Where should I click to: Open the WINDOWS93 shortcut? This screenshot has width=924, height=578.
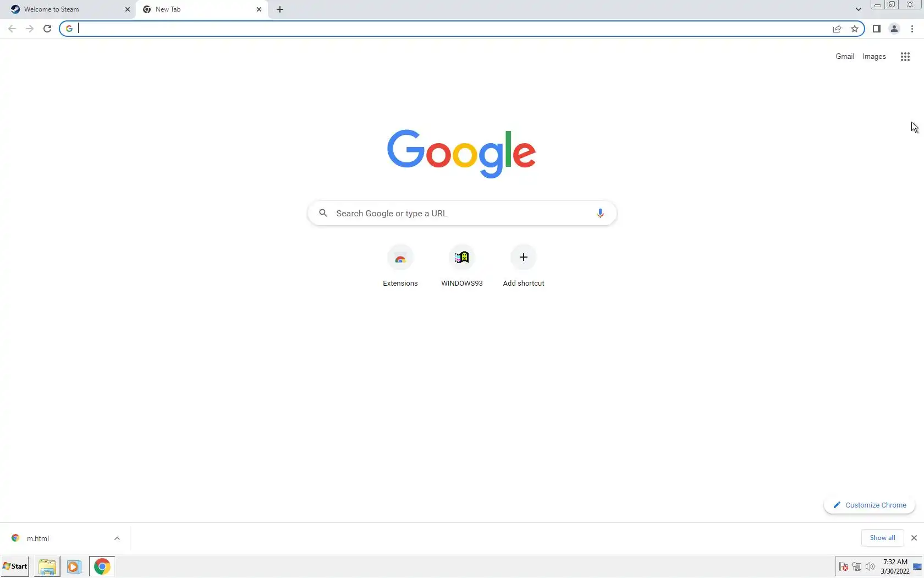pos(462,266)
